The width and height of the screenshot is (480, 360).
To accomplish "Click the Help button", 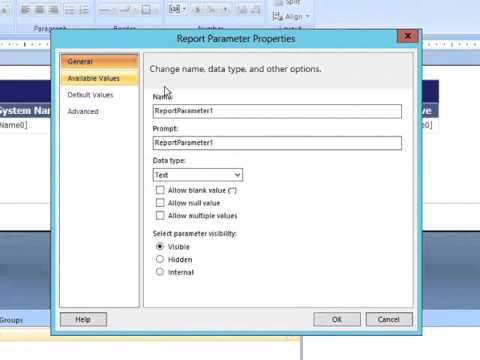I will tap(83, 319).
